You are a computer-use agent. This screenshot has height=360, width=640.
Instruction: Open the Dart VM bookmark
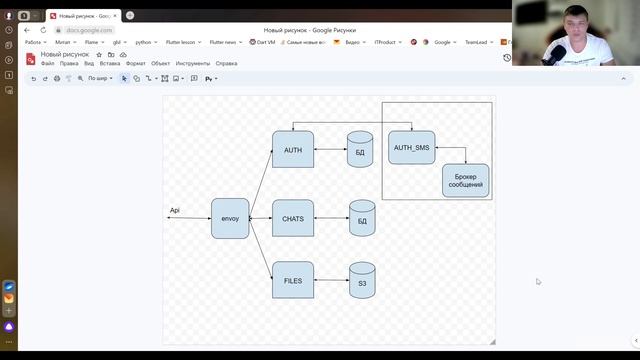[x=262, y=42]
